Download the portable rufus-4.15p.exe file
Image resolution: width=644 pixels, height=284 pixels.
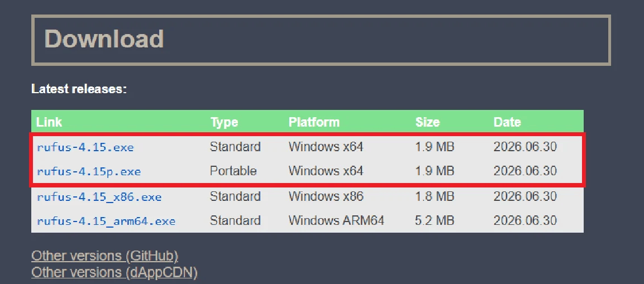(x=89, y=171)
